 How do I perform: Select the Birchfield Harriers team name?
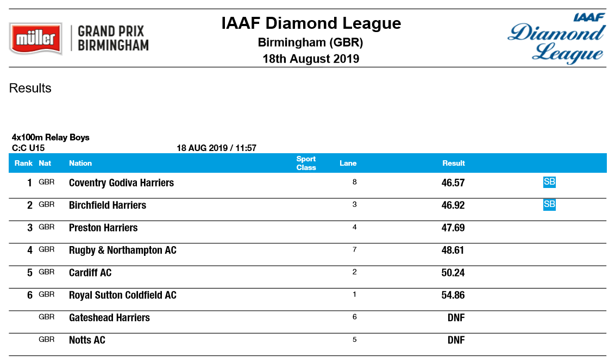point(108,205)
